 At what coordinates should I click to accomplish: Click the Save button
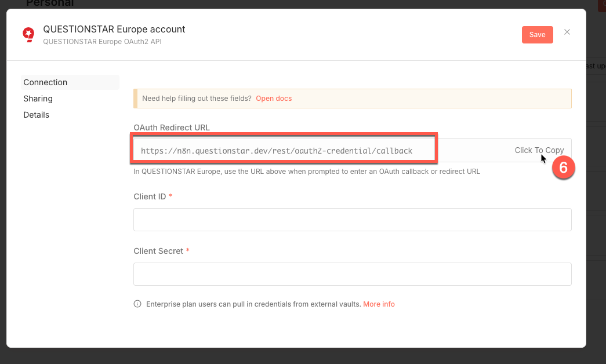point(537,35)
